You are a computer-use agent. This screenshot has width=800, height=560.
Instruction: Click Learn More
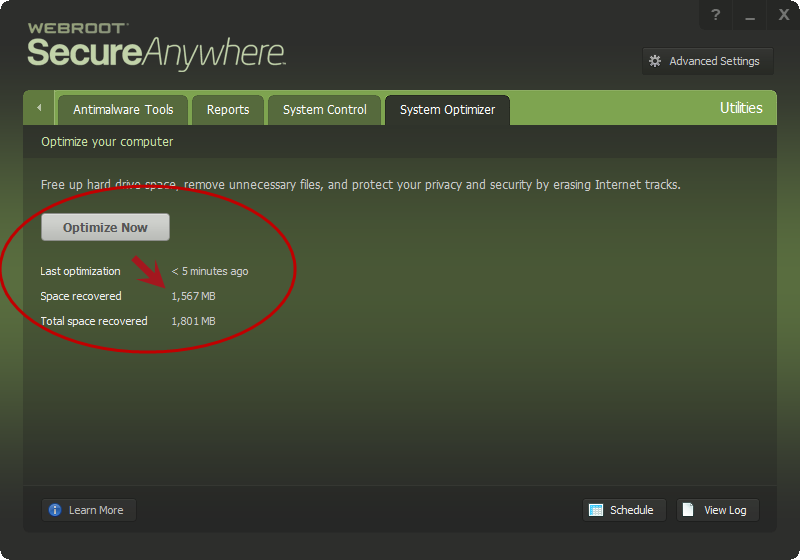point(89,510)
